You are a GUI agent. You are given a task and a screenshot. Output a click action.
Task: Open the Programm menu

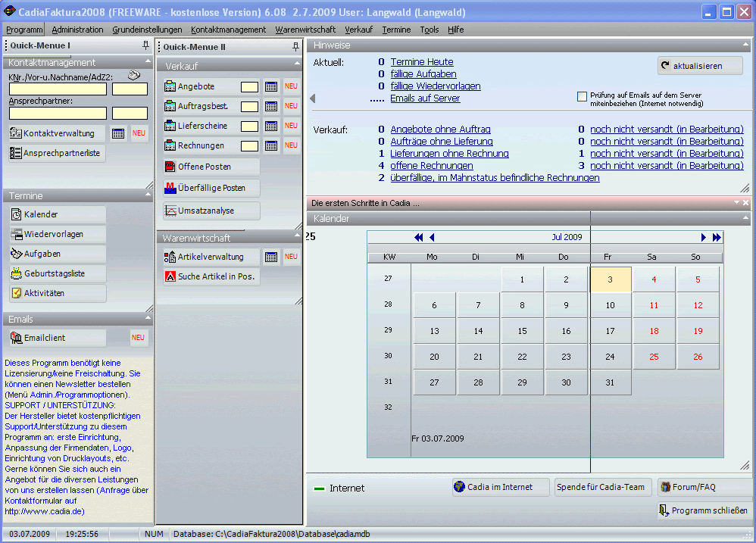[x=24, y=30]
